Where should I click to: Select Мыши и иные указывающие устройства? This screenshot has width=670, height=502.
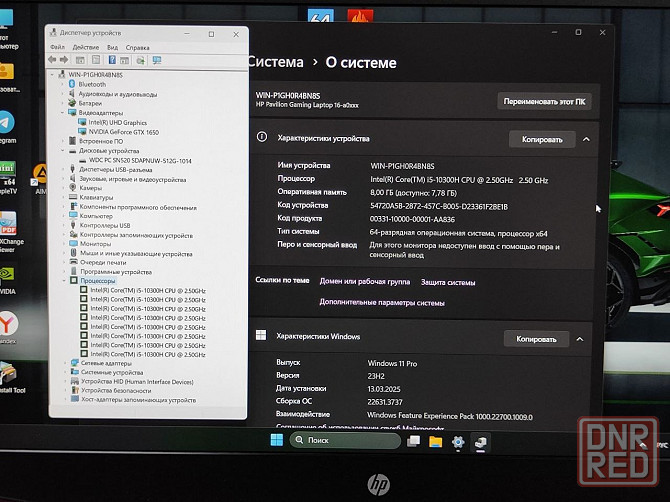136,254
